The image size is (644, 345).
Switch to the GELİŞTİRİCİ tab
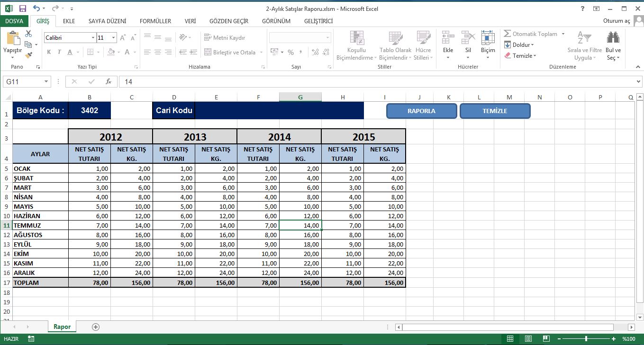[318, 21]
